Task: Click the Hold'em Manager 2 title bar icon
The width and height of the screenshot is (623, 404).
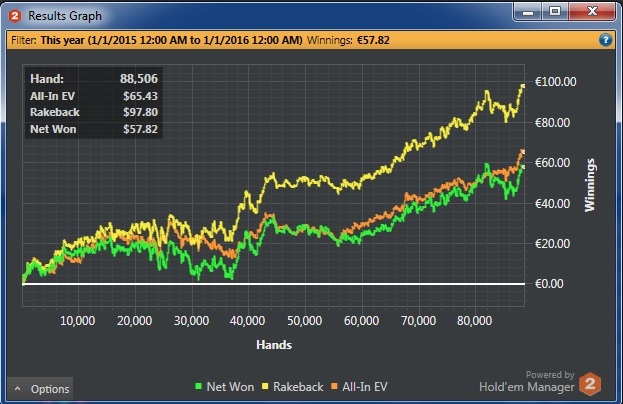Action: point(15,16)
